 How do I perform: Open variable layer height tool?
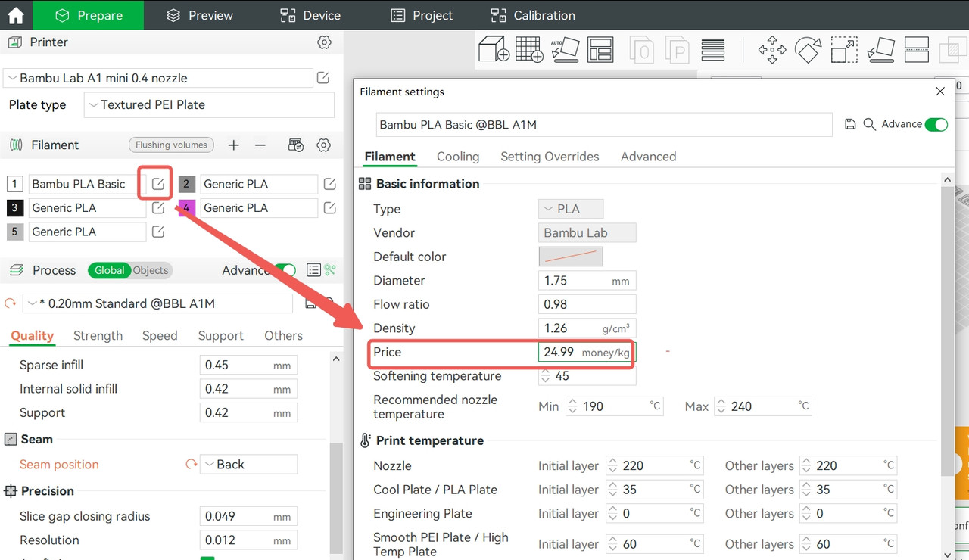coord(713,50)
